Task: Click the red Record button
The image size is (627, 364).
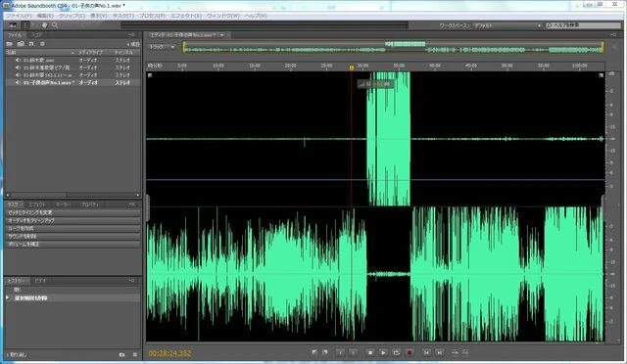Action: [410, 353]
